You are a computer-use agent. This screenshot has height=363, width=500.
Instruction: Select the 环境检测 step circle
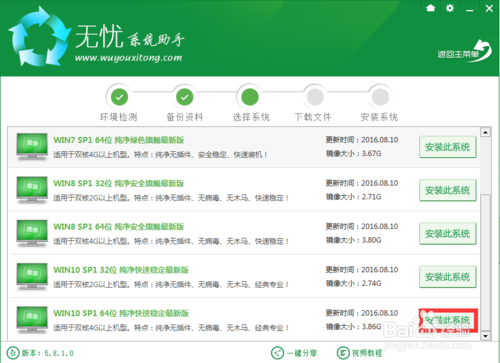tap(119, 97)
